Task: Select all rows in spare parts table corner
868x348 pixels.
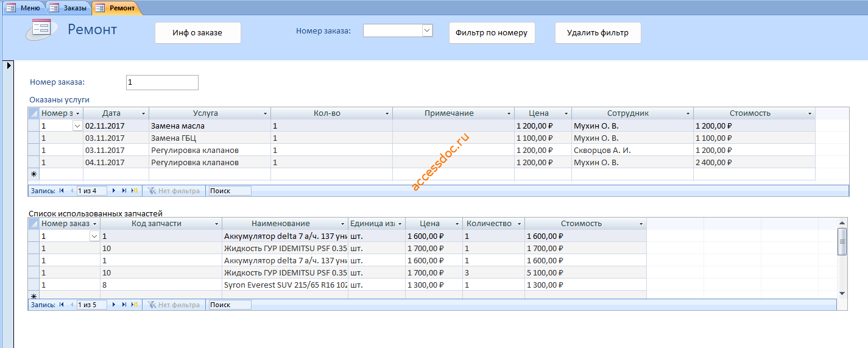Action: [34, 224]
